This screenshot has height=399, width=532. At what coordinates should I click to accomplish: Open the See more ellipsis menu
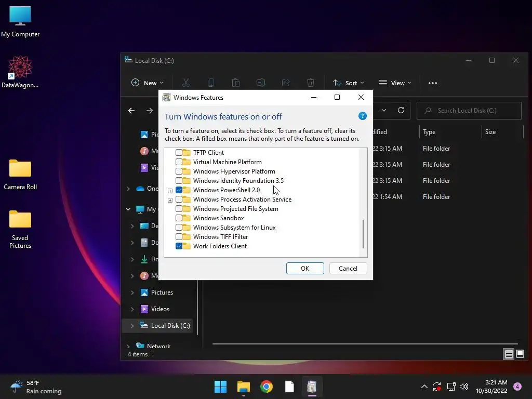(x=433, y=83)
